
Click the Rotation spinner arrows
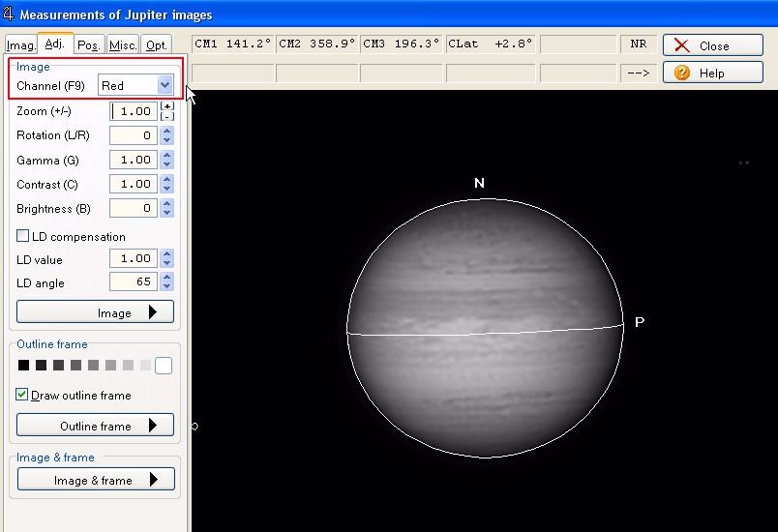pos(167,135)
